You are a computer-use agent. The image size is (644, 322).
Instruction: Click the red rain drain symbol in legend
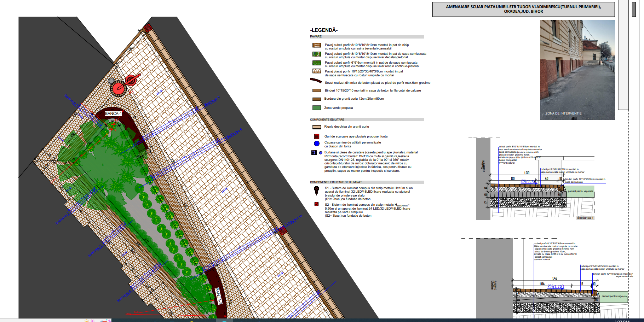click(317, 136)
